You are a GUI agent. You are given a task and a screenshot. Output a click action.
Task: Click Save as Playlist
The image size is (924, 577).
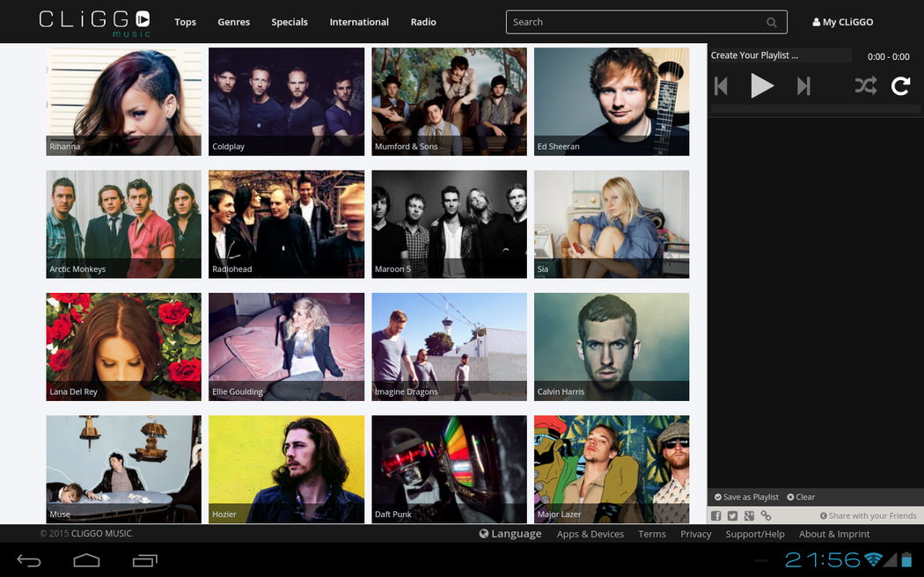click(746, 497)
